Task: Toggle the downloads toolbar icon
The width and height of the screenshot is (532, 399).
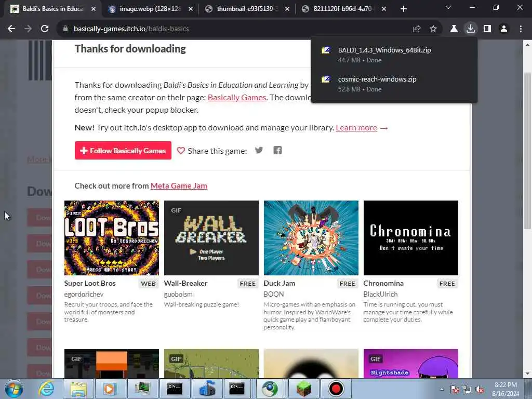Action: (x=471, y=29)
